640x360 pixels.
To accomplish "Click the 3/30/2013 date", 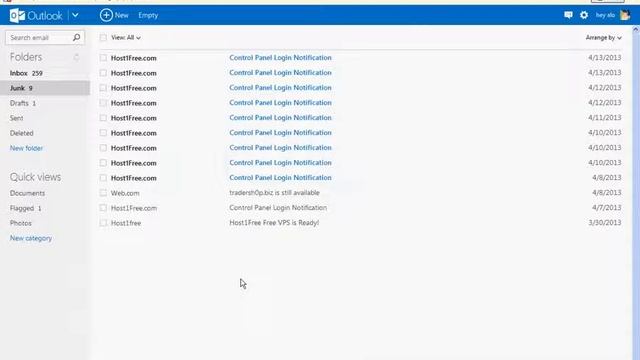I will [604, 223].
